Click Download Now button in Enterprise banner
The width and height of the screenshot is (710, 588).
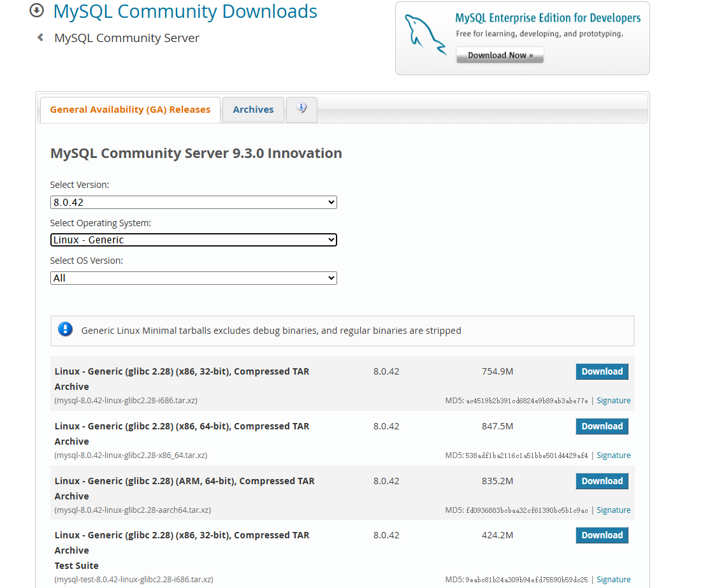click(500, 55)
